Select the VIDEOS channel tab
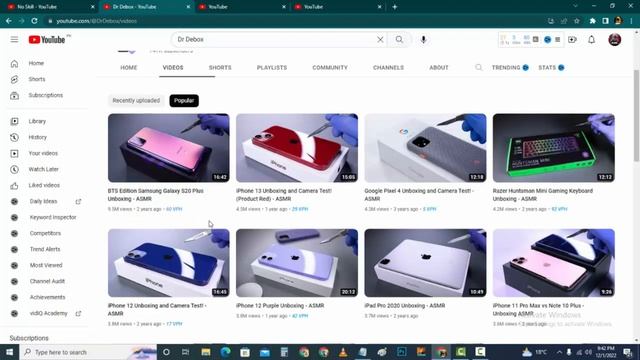 pos(173,67)
